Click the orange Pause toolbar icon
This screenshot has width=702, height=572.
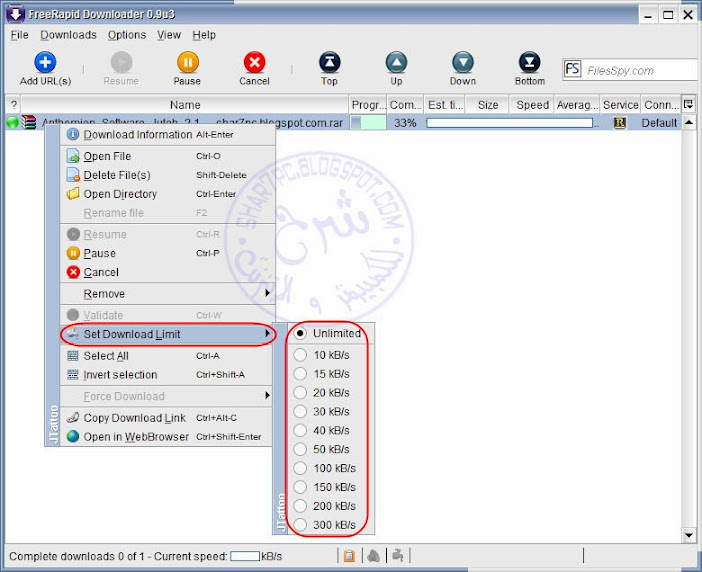pos(188,62)
